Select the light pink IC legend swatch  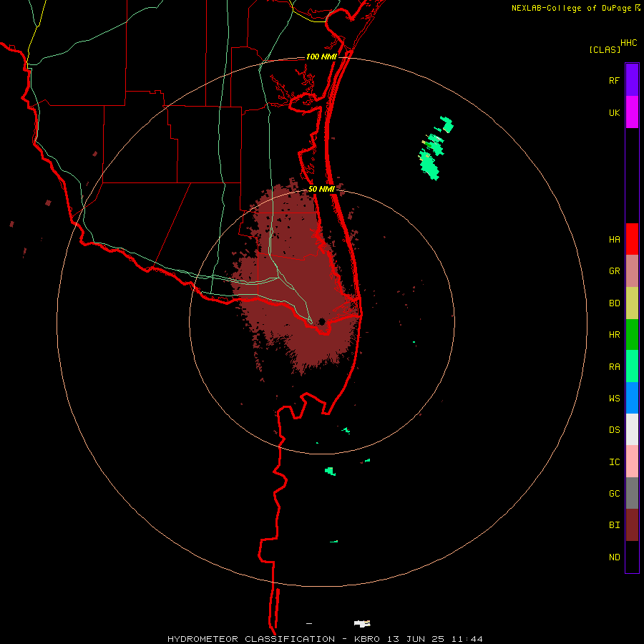[632, 462]
